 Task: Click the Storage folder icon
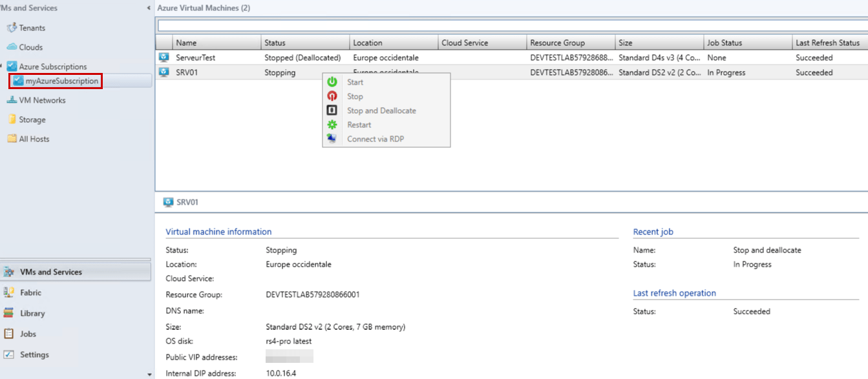12,119
